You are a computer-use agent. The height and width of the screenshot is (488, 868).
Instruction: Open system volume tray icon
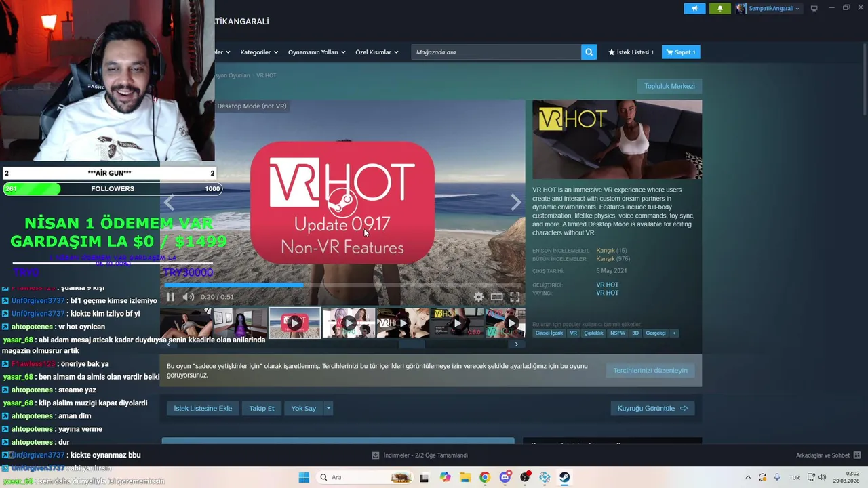(823, 477)
